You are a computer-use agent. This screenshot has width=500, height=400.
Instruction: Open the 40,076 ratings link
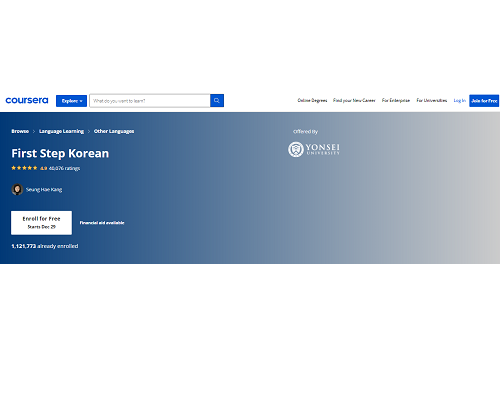[64, 168]
